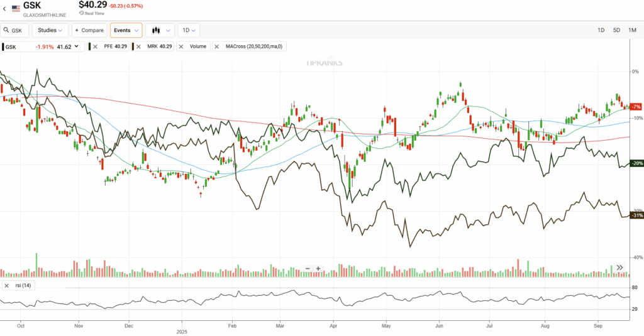Remove the PFE comparison series

pyautogui.click(x=96, y=46)
